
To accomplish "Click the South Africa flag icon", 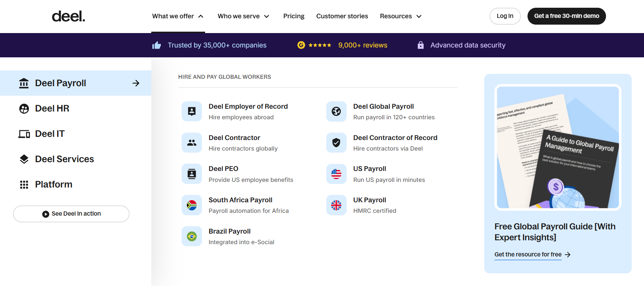I will click(x=192, y=205).
